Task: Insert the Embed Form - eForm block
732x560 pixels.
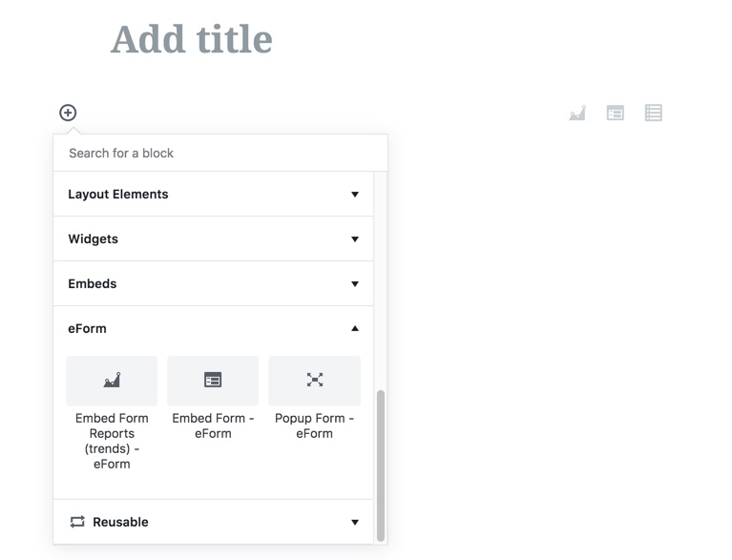Action: point(213,381)
